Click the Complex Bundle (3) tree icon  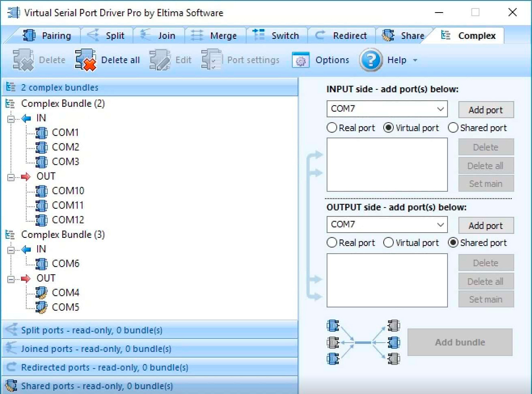pyautogui.click(x=10, y=235)
